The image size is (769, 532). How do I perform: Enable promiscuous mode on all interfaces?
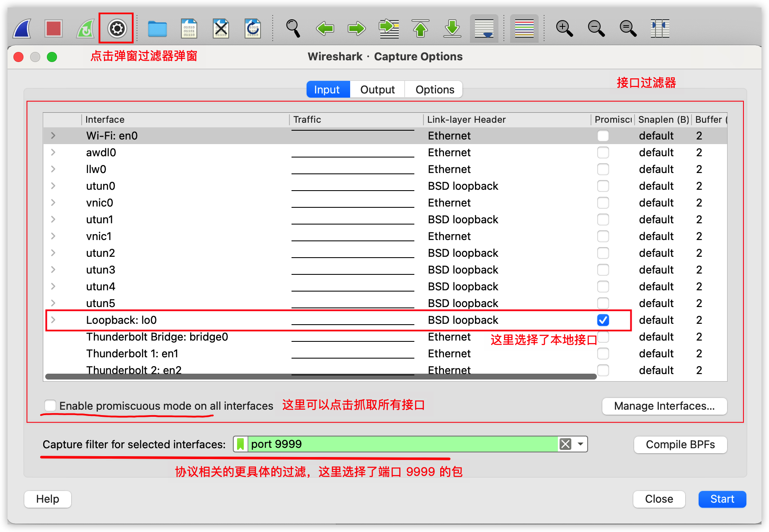(50, 405)
